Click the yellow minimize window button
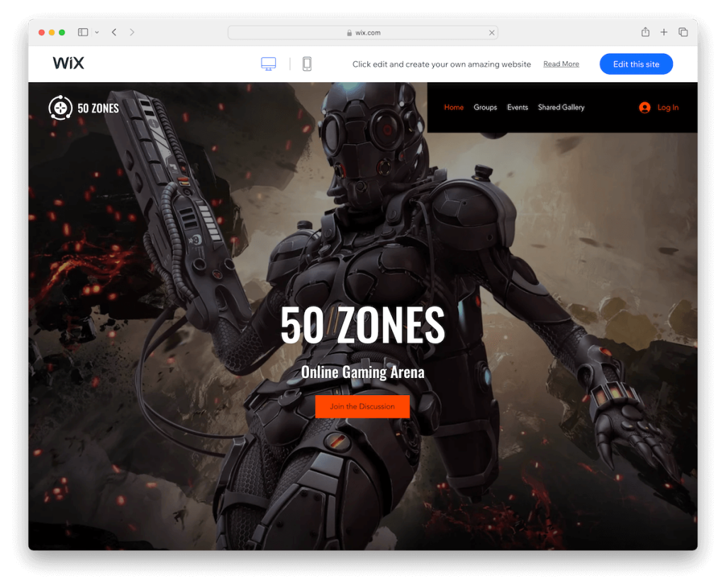Image resolution: width=726 pixels, height=588 pixels. (x=52, y=33)
